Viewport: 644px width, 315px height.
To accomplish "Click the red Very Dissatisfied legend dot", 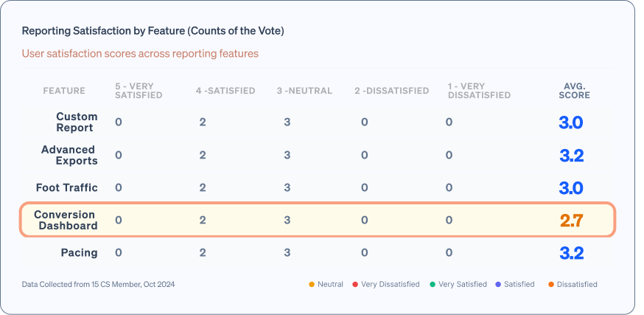I will click(355, 284).
